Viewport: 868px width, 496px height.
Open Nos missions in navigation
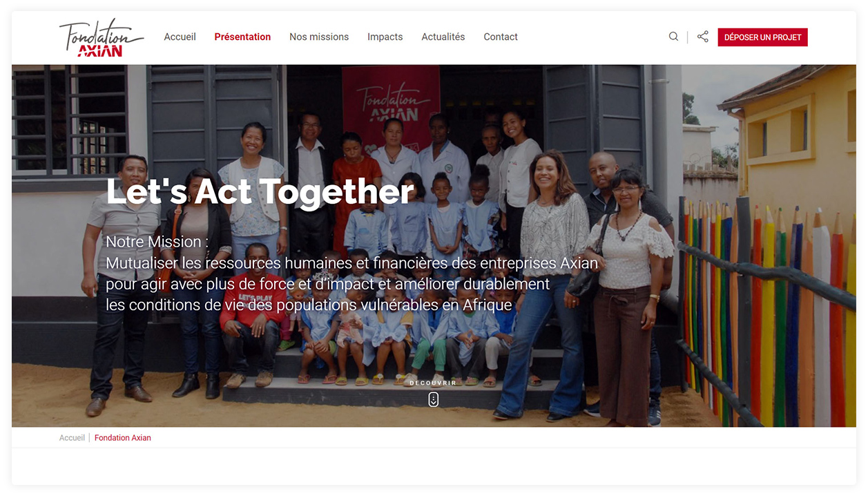(319, 37)
